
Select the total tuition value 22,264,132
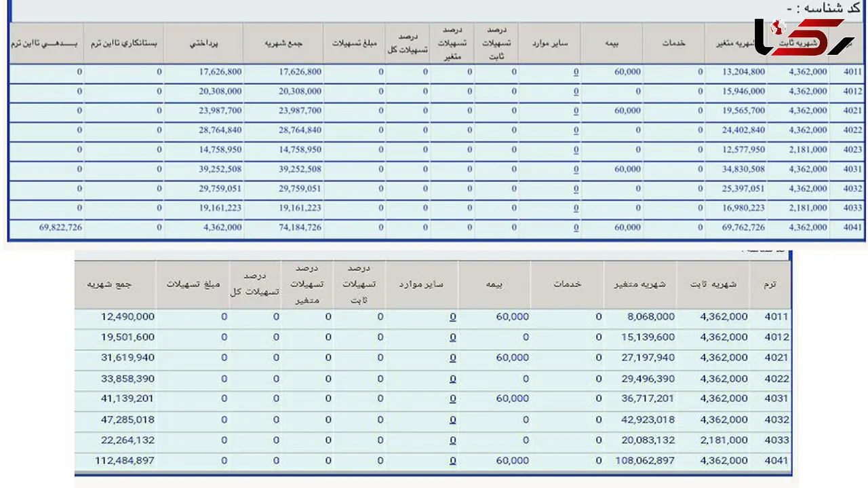[x=128, y=440]
